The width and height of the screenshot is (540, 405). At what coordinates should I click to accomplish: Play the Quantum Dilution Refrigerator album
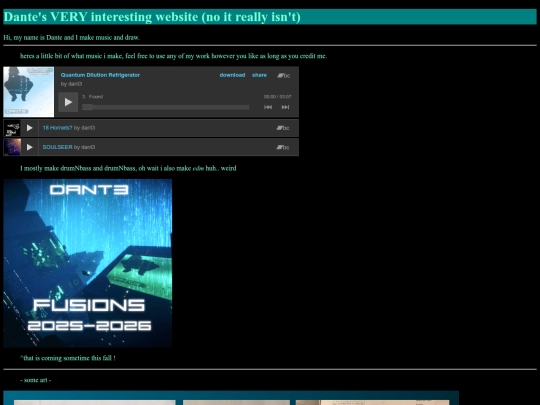68,102
